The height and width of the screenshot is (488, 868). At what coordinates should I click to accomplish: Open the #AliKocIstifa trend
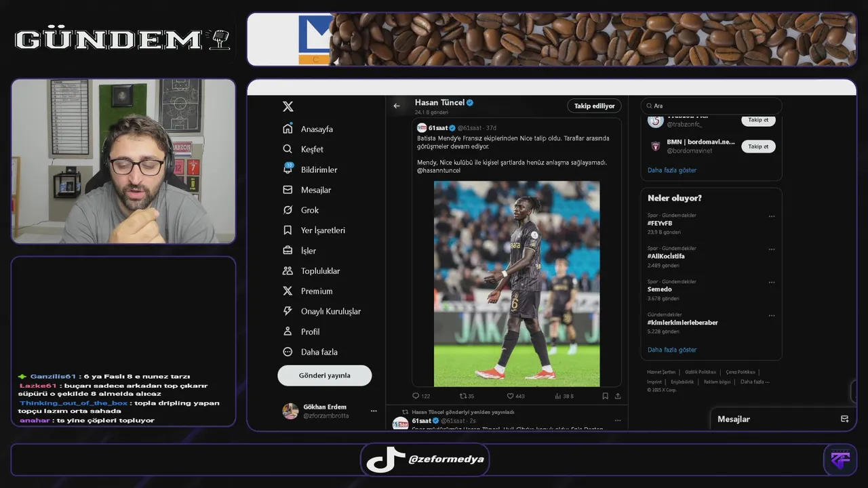pos(666,256)
